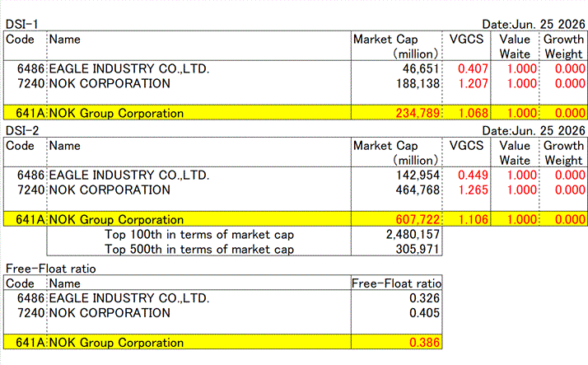Click VGCS value 1.207

tap(473, 83)
